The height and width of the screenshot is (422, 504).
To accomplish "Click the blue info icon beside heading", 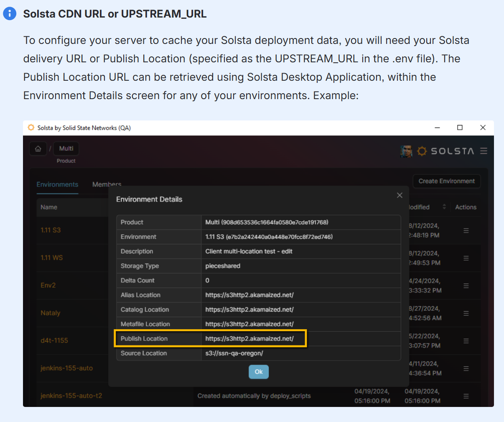I will 10,13.
